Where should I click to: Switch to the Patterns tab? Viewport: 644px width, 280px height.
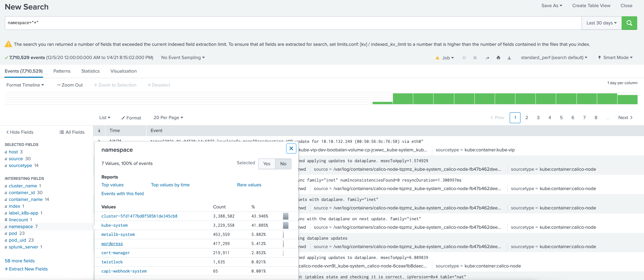(x=62, y=71)
